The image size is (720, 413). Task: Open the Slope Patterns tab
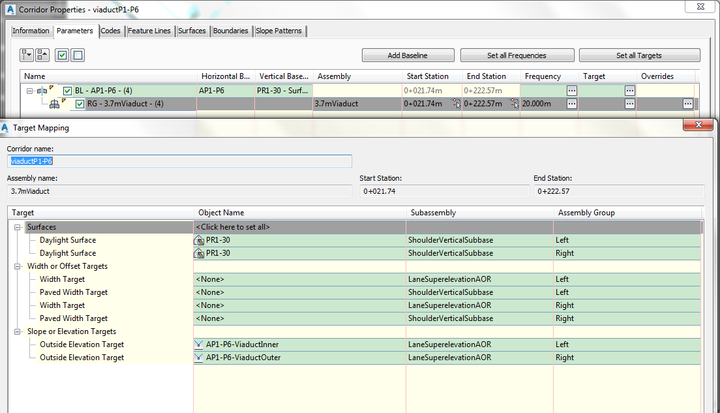pos(280,31)
